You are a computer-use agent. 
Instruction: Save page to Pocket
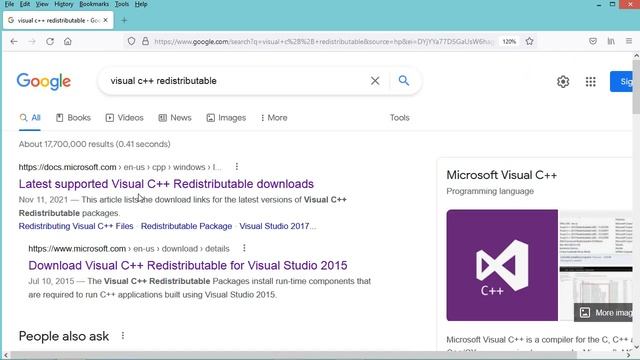coord(593,41)
